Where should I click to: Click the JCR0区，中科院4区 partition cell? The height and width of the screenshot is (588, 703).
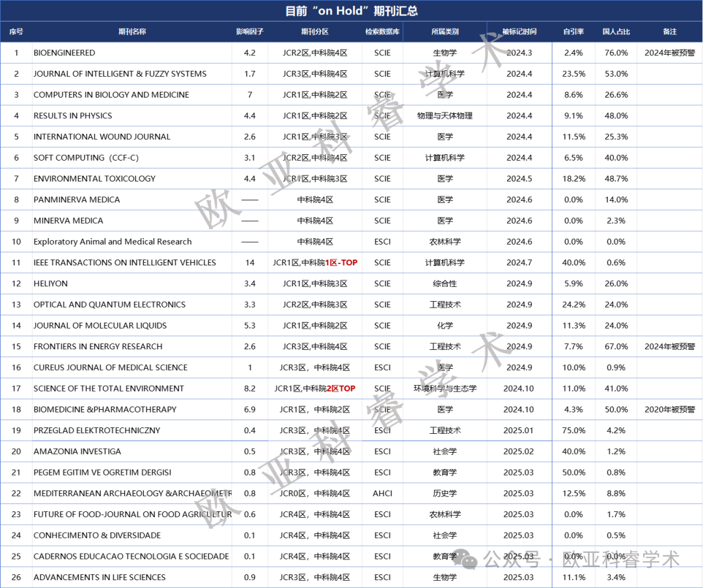pos(315,494)
